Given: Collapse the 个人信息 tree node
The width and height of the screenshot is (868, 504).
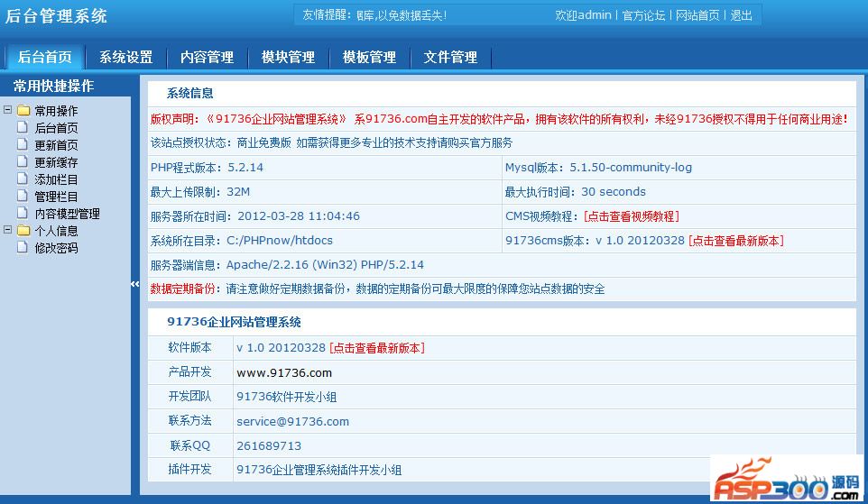Looking at the screenshot, I should (x=8, y=230).
